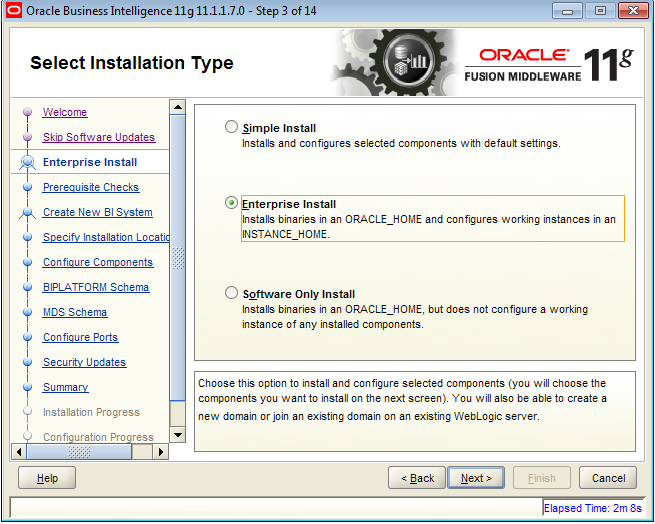Click the Back button
This screenshot has width=655, height=524.
coord(417,478)
